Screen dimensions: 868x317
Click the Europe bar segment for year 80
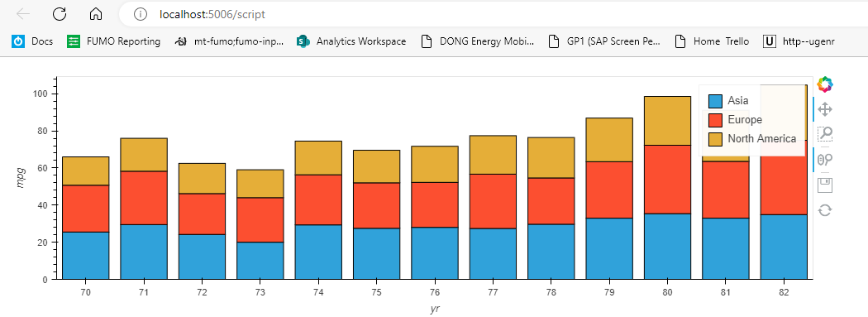pyautogui.click(x=667, y=180)
